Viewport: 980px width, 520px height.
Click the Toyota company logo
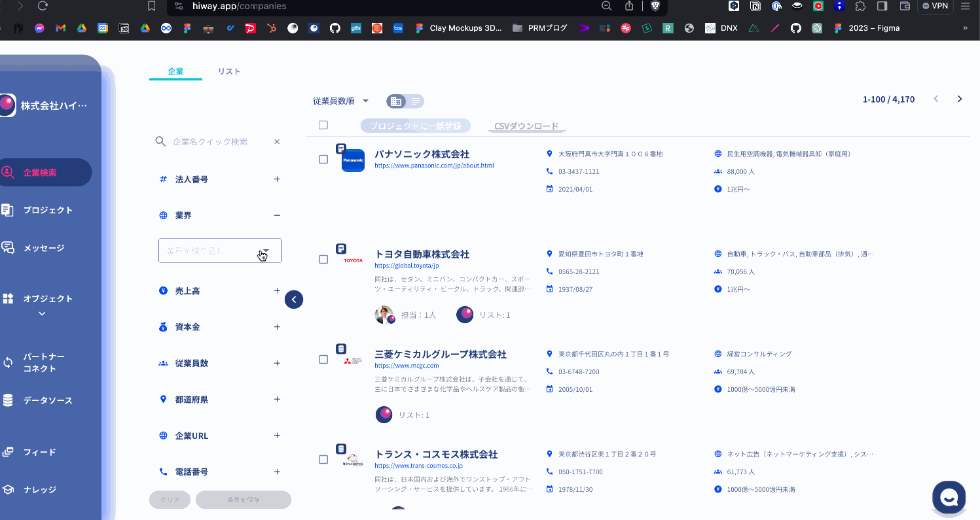click(x=353, y=260)
